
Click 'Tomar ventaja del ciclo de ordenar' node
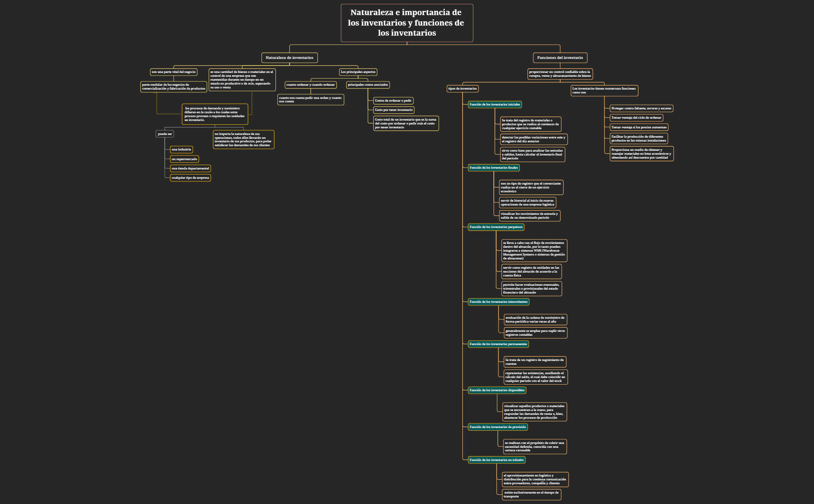(x=636, y=118)
